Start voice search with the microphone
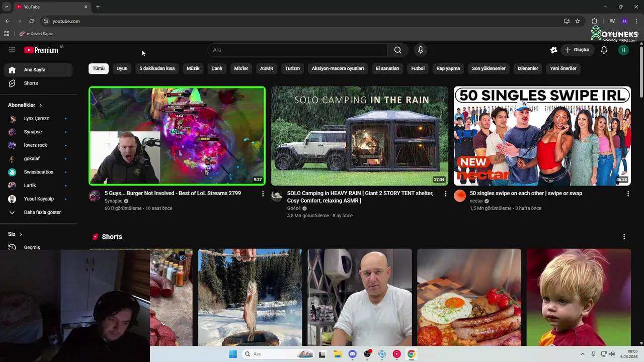Image resolution: width=644 pixels, height=362 pixels. tap(421, 50)
